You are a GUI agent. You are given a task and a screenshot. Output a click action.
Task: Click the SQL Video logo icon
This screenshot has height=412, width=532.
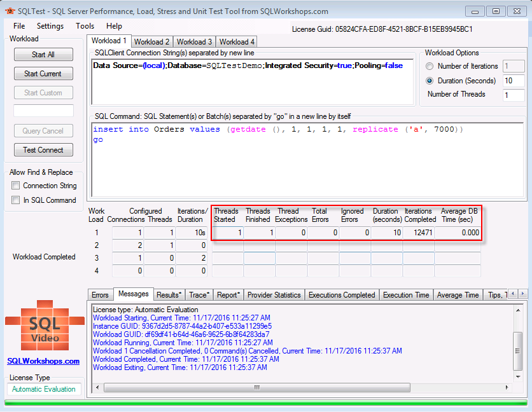click(45, 325)
